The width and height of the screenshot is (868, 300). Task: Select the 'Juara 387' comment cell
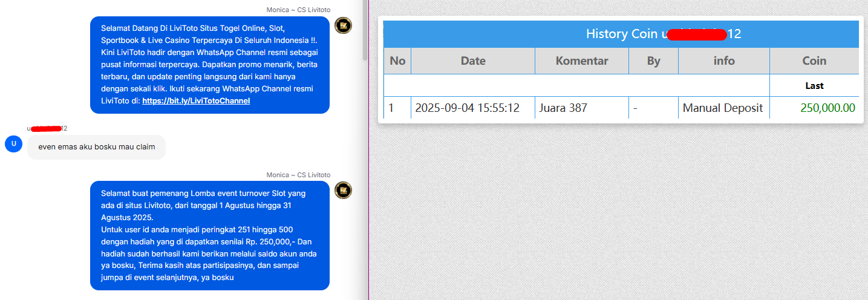click(x=582, y=108)
